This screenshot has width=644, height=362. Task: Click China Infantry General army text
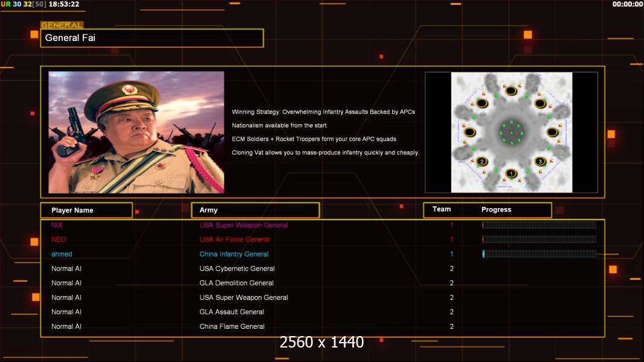click(234, 254)
